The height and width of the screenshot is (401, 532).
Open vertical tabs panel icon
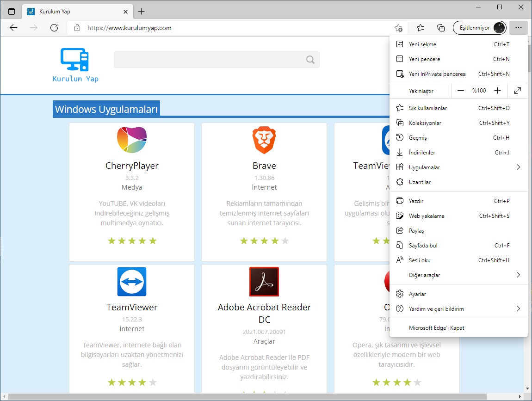pyautogui.click(x=11, y=12)
